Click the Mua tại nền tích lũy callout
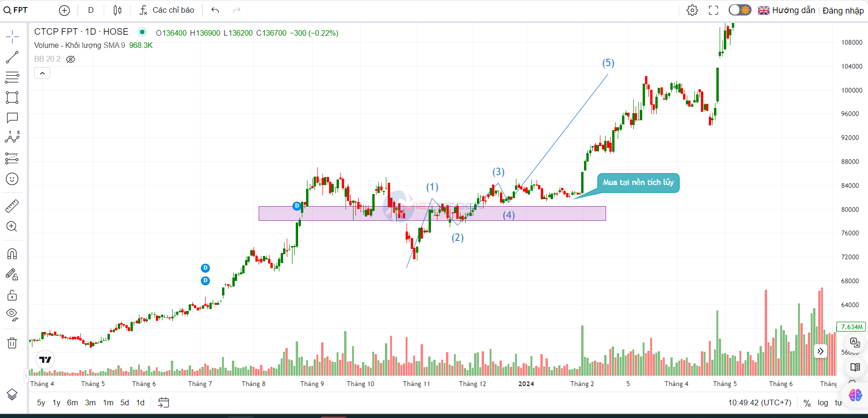 (x=638, y=182)
